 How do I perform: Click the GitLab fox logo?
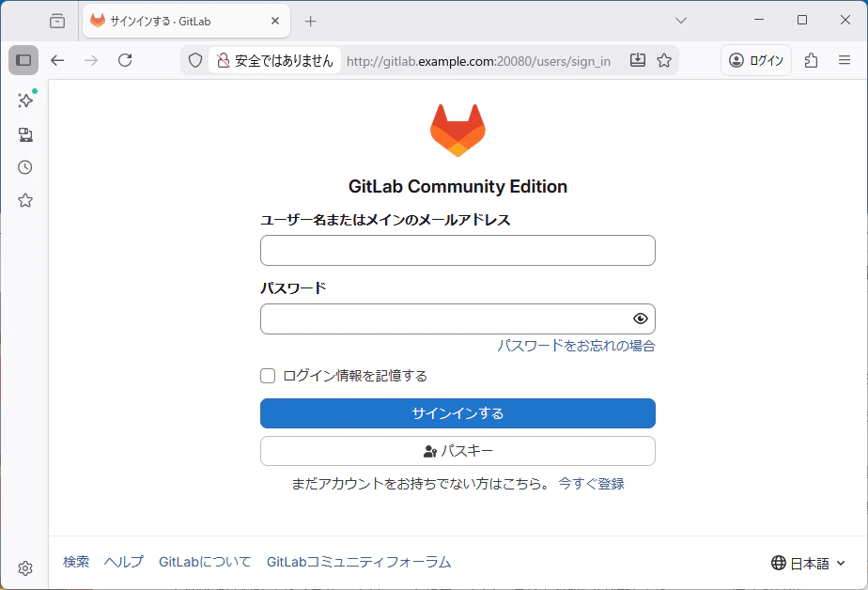[457, 130]
